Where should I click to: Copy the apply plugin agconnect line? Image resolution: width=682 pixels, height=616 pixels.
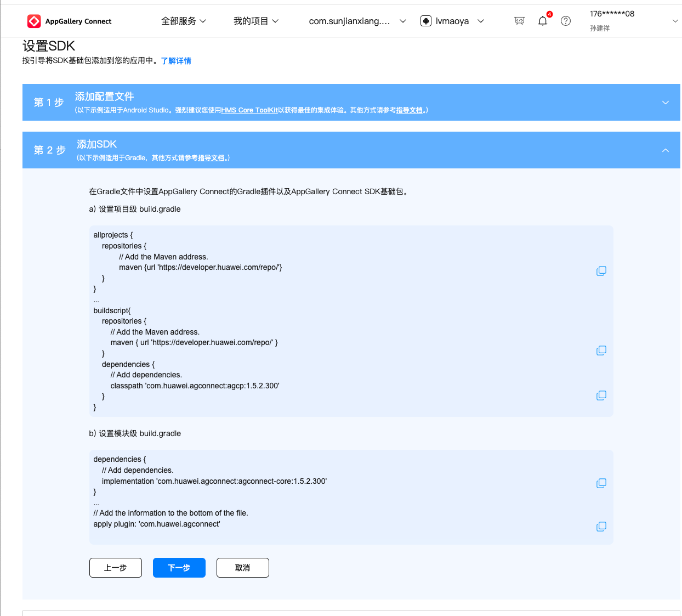point(601,527)
